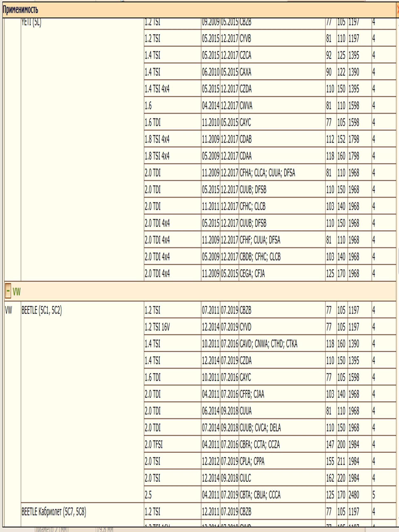
Task: Click the 2.5 engine modification cell
Action: 148,495
